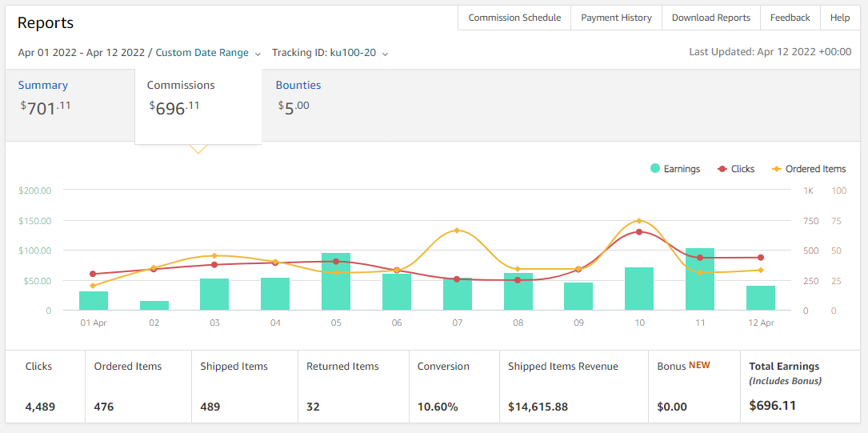
Task: Open the Feedback link
Action: pyautogui.click(x=790, y=18)
